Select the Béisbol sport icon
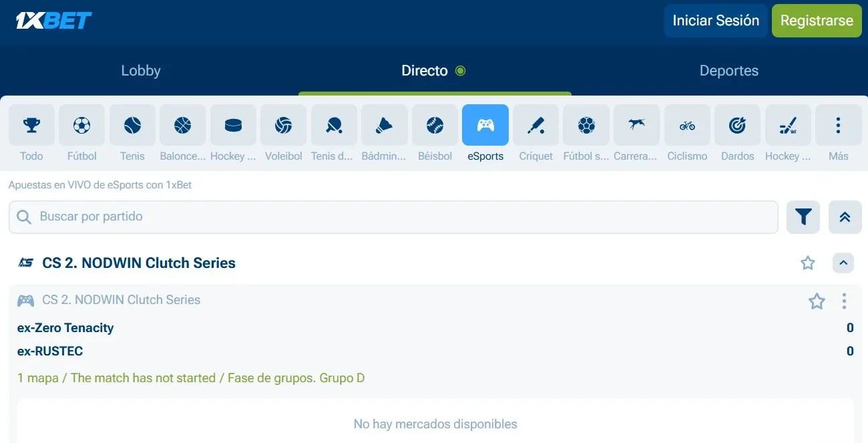The height and width of the screenshot is (443, 868). click(x=435, y=125)
